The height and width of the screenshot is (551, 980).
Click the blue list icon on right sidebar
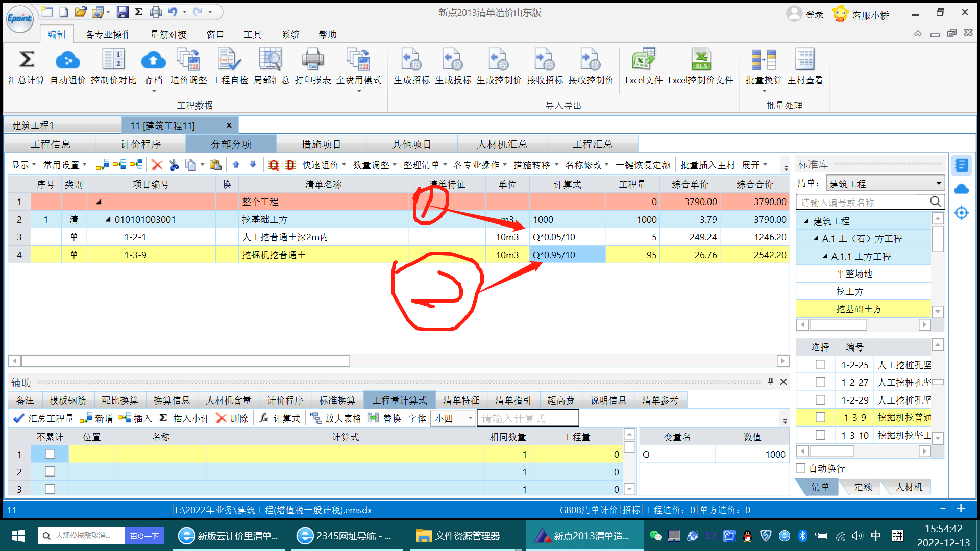(x=962, y=165)
